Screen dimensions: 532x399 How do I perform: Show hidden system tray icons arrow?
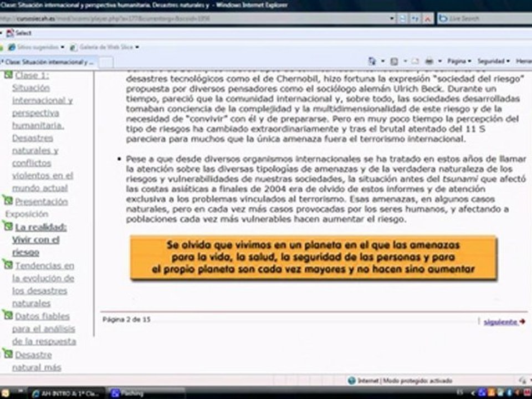(x=473, y=393)
